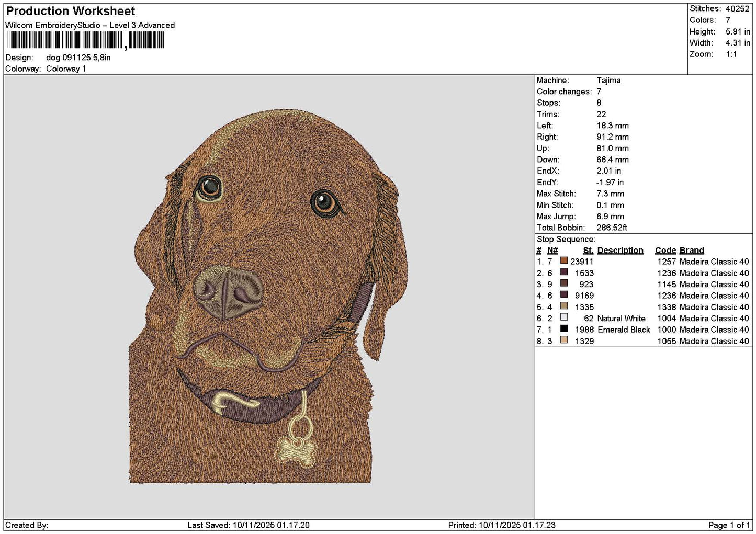The height and width of the screenshot is (534, 756).
Task: Click the brown swatch for thread 1257
Action: tap(564, 260)
